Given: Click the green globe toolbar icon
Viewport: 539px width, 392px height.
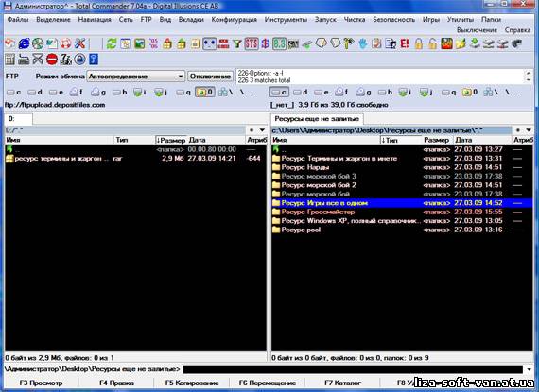Looking at the screenshot, I should (38, 44).
